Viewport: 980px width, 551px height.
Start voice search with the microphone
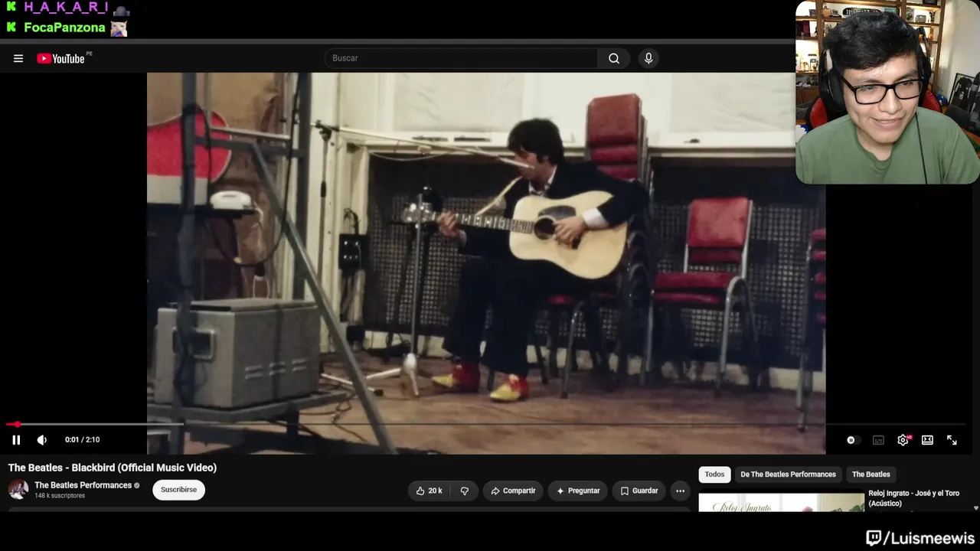click(x=648, y=58)
